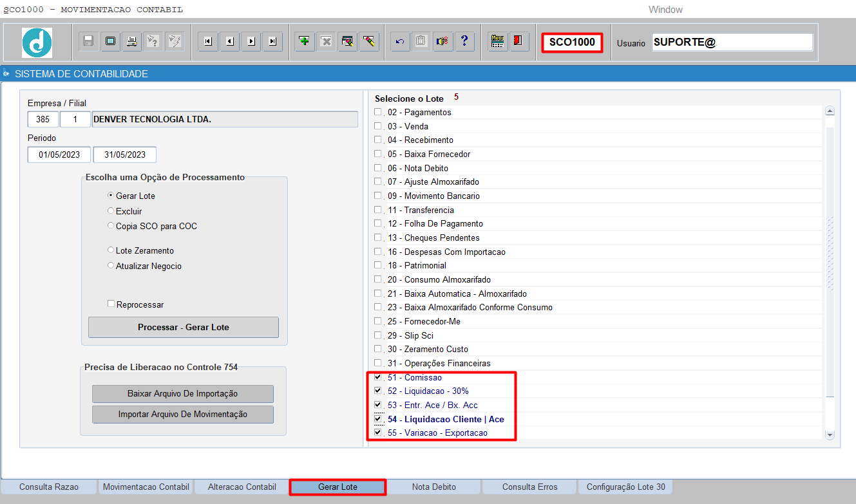Viewport: 856px width, 504px height.
Task: Check the 06 - Nota Debito lote
Action: 378,168
